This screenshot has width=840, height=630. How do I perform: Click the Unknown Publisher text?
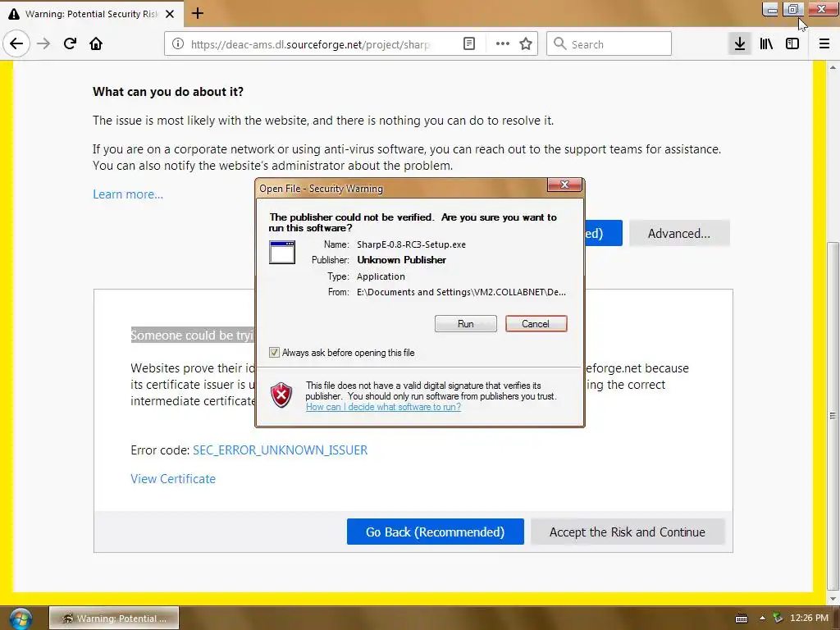tap(402, 260)
